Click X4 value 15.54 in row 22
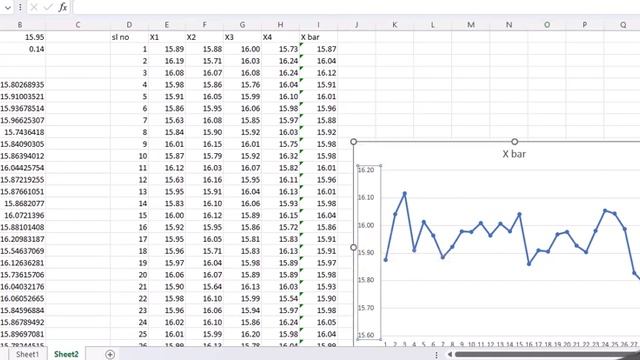 (x=280, y=298)
